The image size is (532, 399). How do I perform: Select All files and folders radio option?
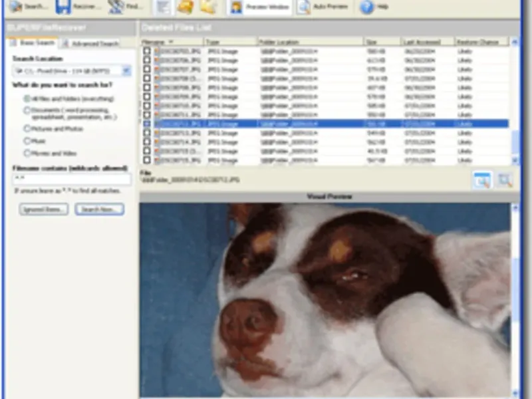click(x=27, y=98)
